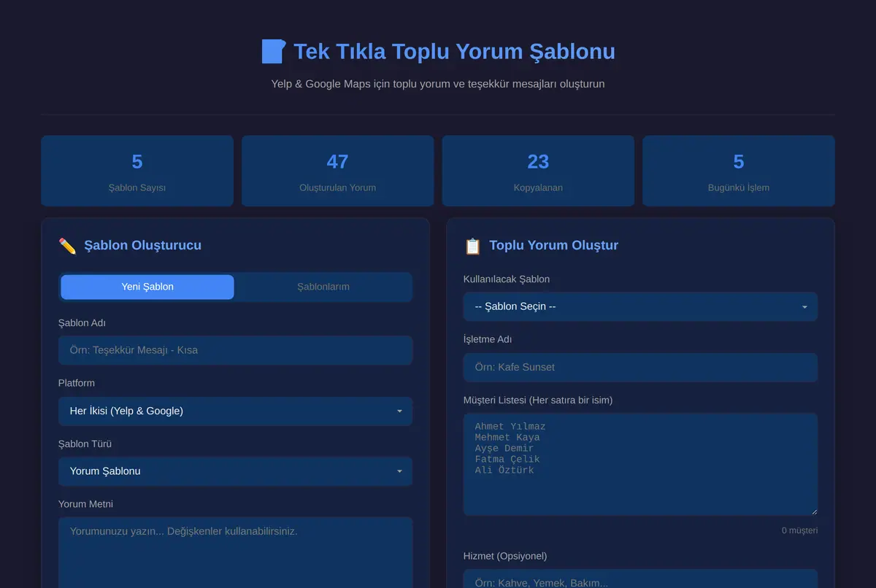876x588 pixels.
Task: Click the 'Şablon Adı' field label
Action: [82, 322]
